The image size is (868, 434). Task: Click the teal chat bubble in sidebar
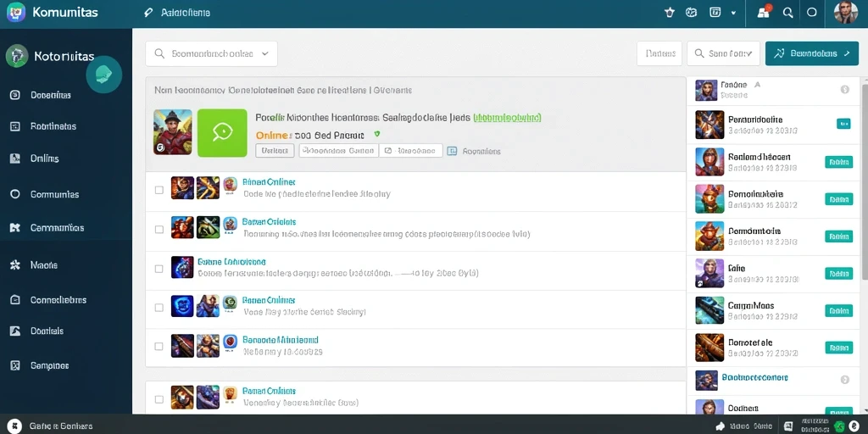pyautogui.click(x=104, y=75)
